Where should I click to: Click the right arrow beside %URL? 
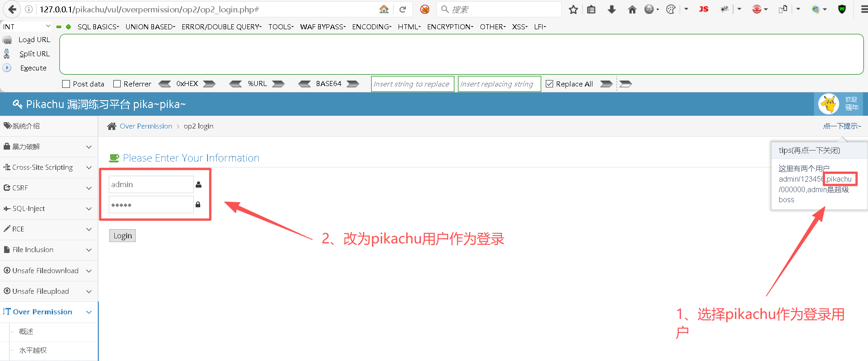(x=278, y=84)
